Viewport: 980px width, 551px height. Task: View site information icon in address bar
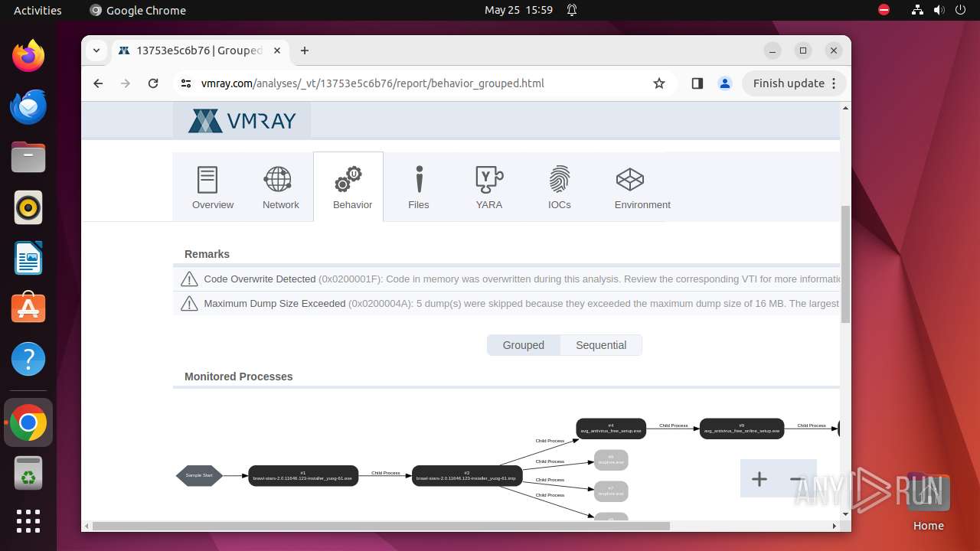pos(186,83)
